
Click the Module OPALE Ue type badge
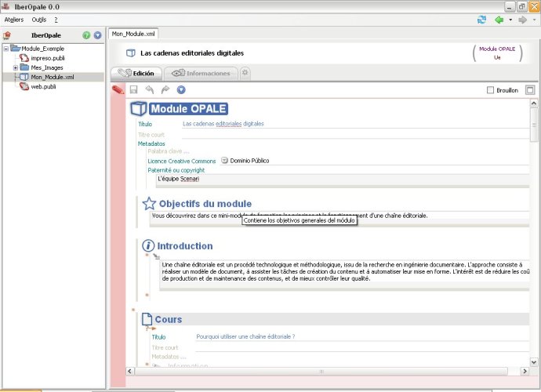point(497,53)
